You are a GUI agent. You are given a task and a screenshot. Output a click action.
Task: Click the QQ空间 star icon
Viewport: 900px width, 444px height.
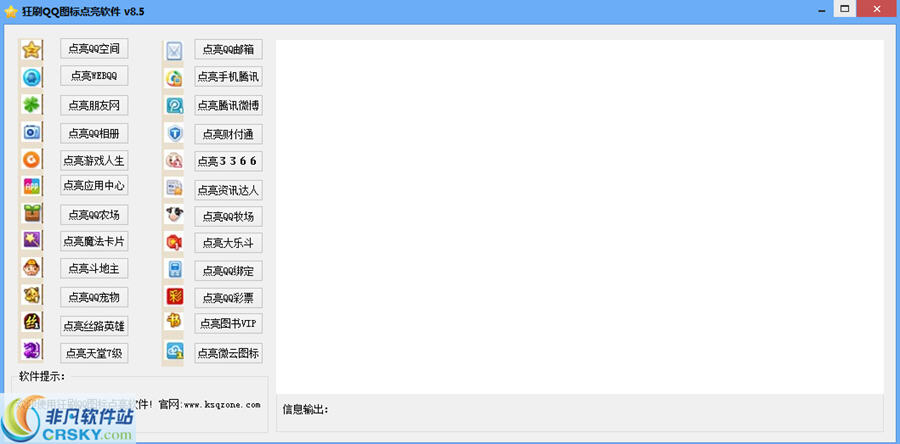pos(32,50)
